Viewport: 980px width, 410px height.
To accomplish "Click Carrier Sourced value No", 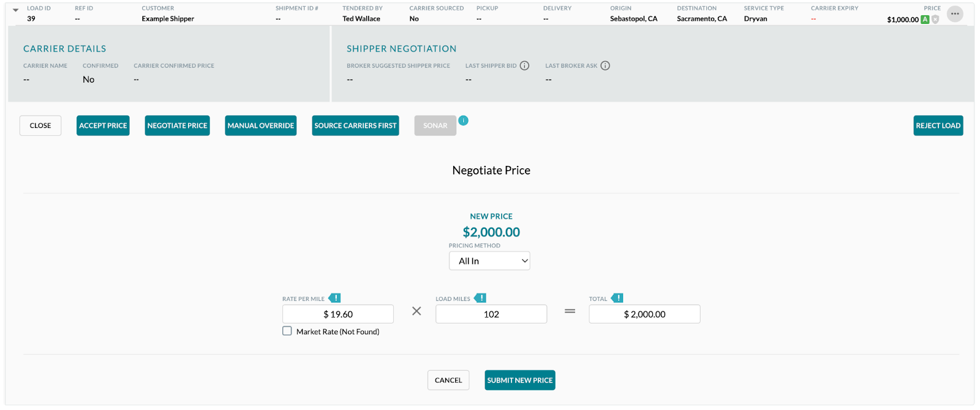I will point(414,19).
